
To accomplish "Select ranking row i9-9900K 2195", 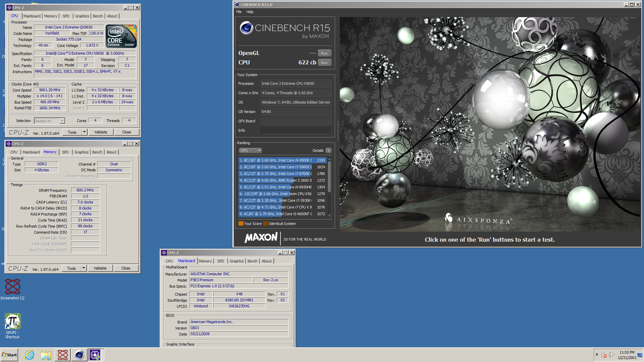I will point(282,160).
